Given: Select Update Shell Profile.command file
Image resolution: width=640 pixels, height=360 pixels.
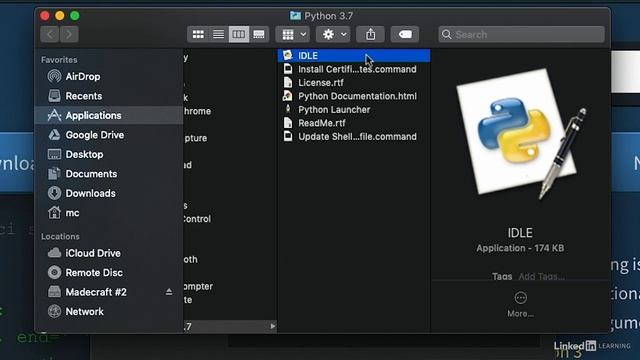Looking at the screenshot, I should [354, 136].
